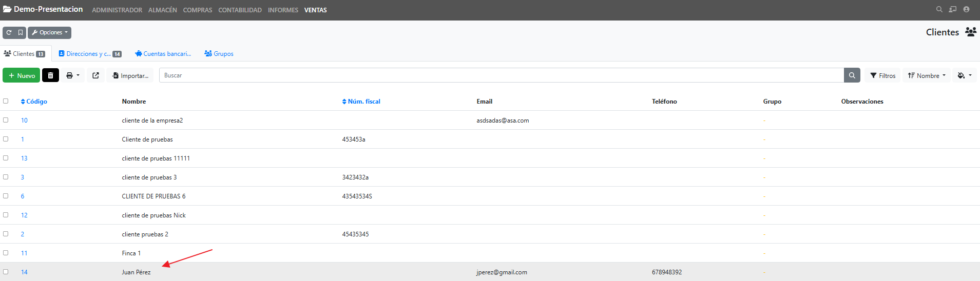Click email jperez@gmail.com

coord(502,272)
